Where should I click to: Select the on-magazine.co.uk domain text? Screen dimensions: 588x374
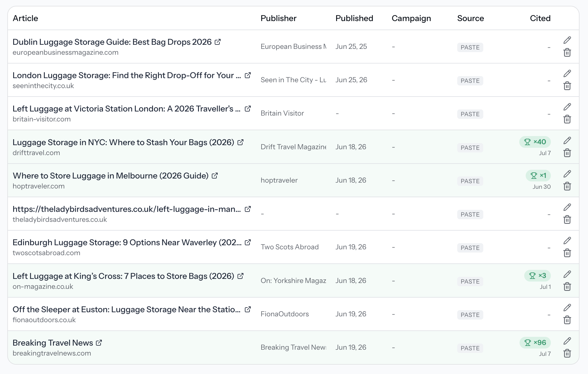pyautogui.click(x=43, y=286)
